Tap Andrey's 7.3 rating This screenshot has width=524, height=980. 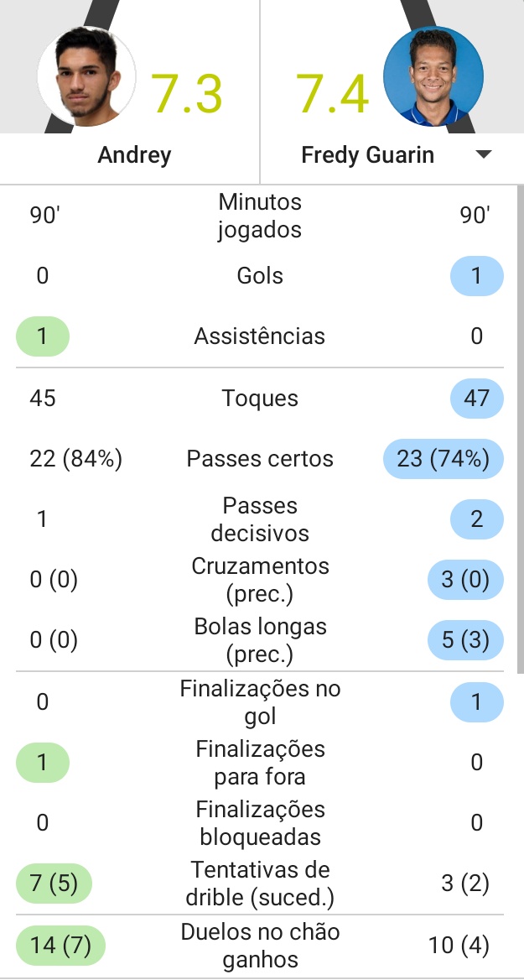pos(187,93)
